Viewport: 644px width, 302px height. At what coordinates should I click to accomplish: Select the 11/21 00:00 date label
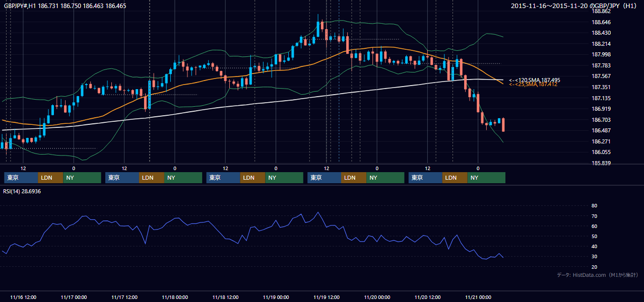pos(478,297)
